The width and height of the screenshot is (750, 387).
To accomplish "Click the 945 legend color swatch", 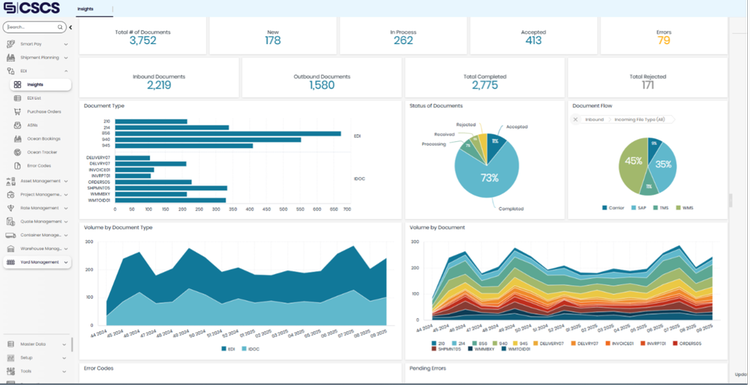I will pos(516,343).
